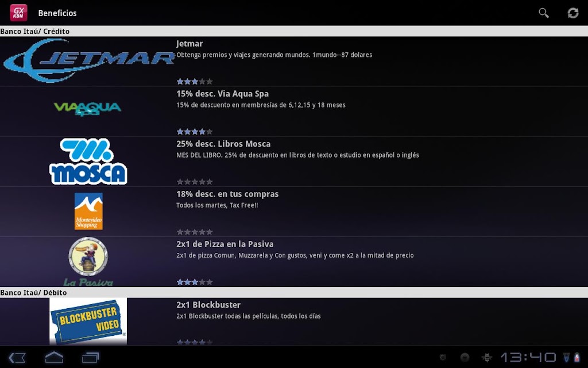This screenshot has width=588, height=368.
Task: Click the debug bug icon in status bar
Action: click(487, 357)
